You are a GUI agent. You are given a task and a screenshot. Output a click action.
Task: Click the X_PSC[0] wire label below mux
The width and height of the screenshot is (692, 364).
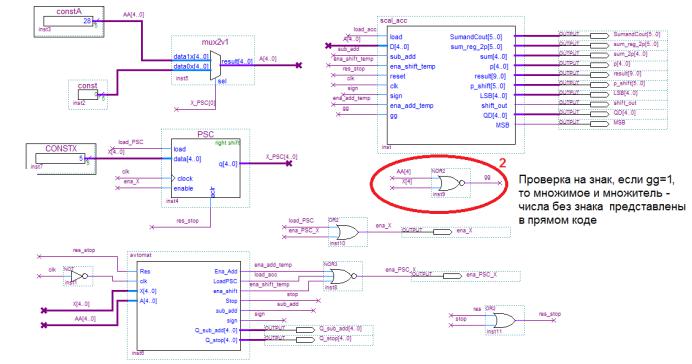pyautogui.click(x=203, y=103)
